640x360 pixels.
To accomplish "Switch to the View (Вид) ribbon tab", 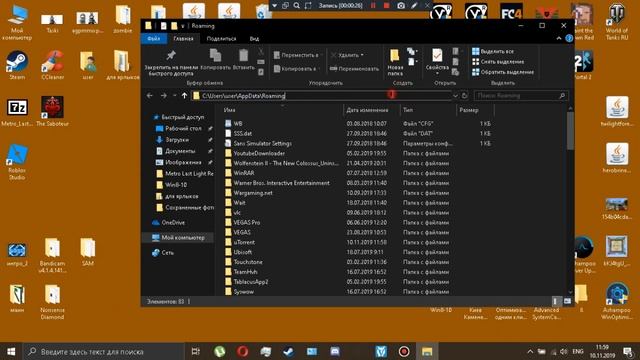I will [254, 38].
